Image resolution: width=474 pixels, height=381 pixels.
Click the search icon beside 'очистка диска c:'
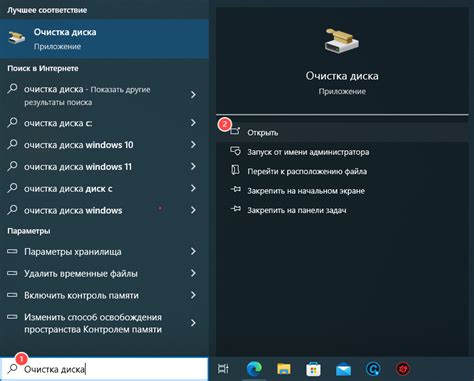click(x=12, y=122)
